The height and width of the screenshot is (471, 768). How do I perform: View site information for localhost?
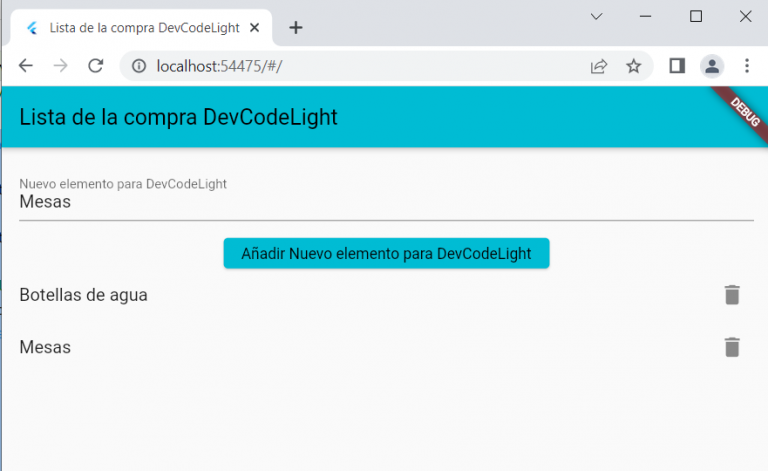(139, 66)
